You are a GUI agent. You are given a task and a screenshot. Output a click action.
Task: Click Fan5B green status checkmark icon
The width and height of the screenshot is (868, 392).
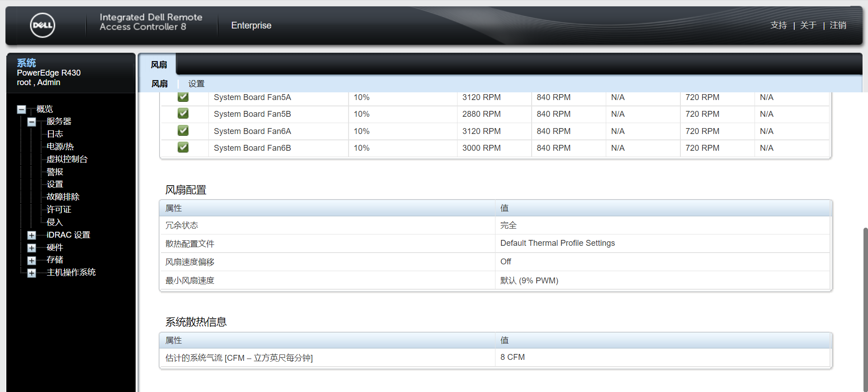(183, 113)
